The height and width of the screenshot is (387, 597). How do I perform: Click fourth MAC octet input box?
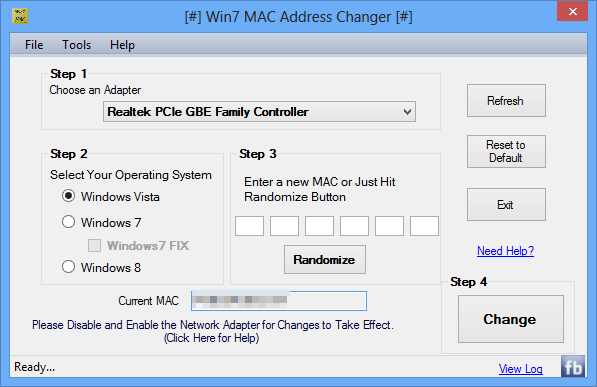coord(354,226)
